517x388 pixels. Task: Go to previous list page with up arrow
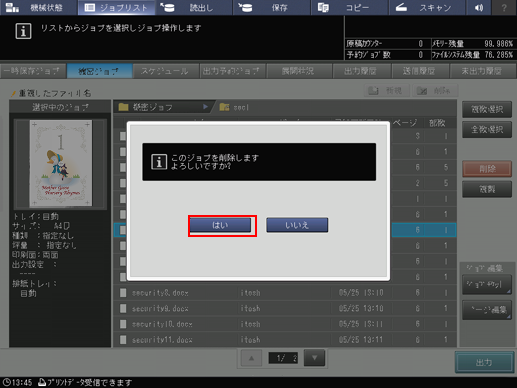coord(251,358)
